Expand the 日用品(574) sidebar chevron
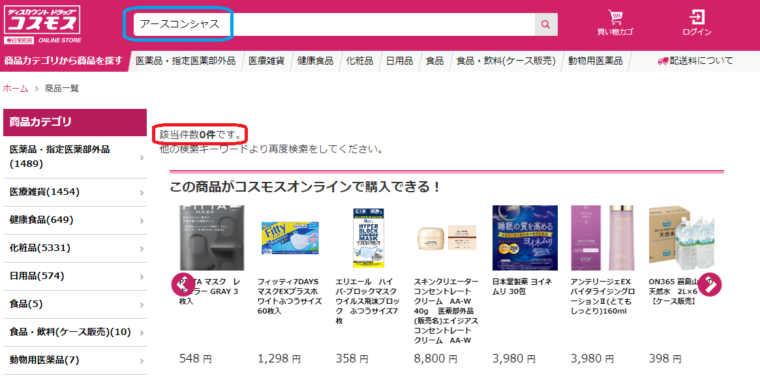Image resolution: width=760 pixels, height=382 pixels. point(142,277)
